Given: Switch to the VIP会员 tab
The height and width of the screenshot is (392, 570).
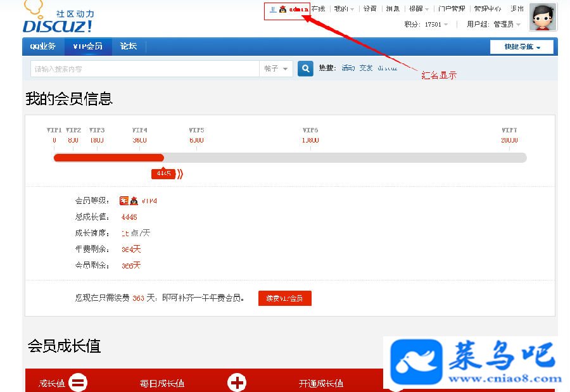Looking at the screenshot, I should coord(87,46).
